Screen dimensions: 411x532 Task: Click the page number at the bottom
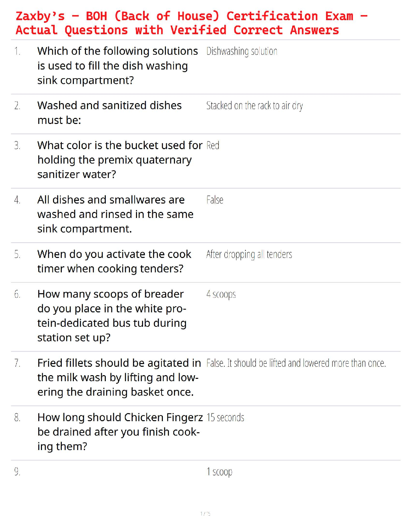205,514
